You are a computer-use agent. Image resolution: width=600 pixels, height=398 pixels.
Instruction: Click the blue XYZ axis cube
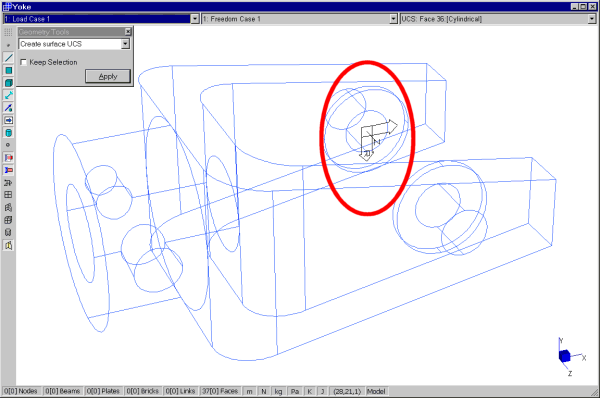click(564, 356)
